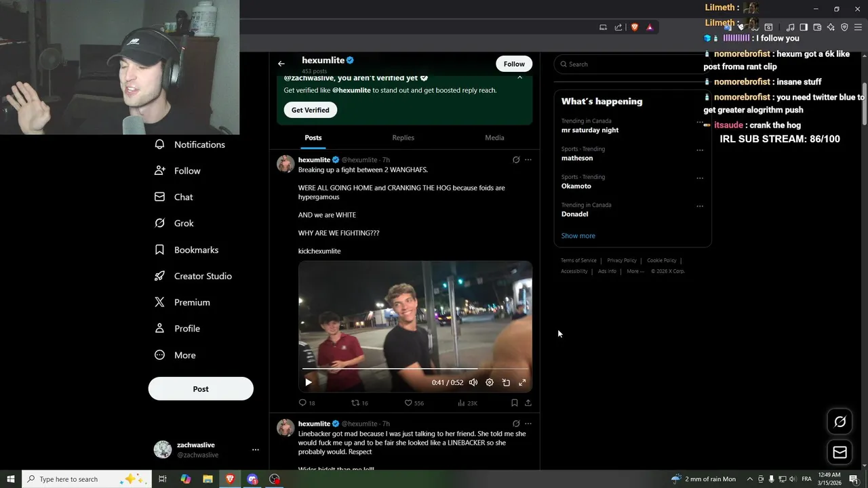Bookmark the WANGHAFS post

(514, 403)
